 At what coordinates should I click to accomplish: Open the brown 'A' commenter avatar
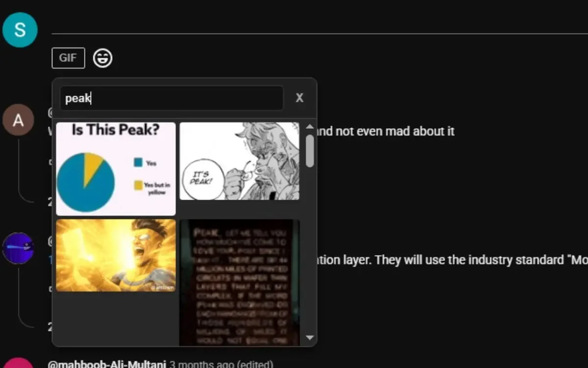pyautogui.click(x=18, y=120)
